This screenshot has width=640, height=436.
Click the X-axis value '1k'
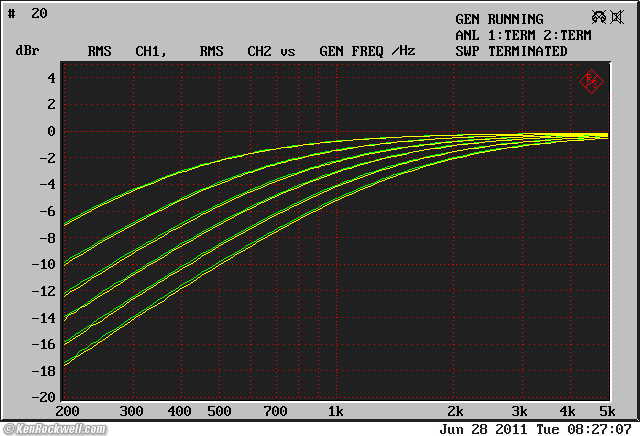(x=336, y=411)
